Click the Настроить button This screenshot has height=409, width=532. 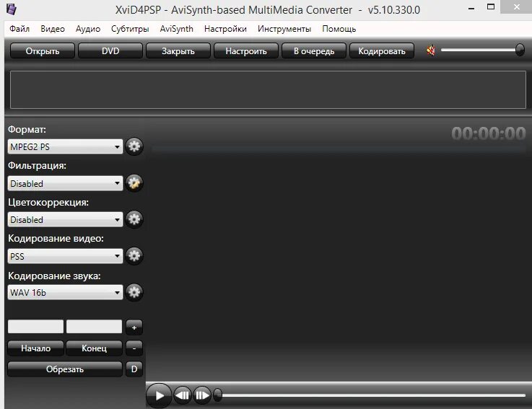(x=246, y=51)
